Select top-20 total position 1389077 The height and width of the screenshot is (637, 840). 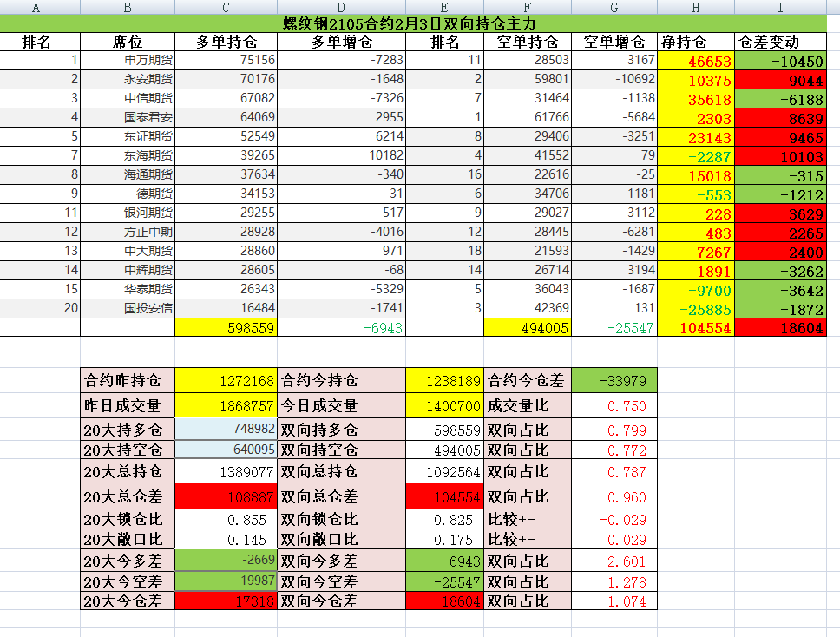tap(226, 471)
